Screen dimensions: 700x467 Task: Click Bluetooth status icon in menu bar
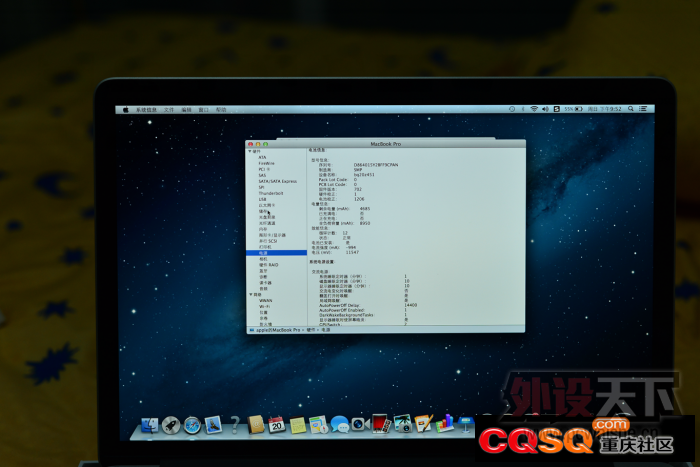pyautogui.click(x=523, y=109)
